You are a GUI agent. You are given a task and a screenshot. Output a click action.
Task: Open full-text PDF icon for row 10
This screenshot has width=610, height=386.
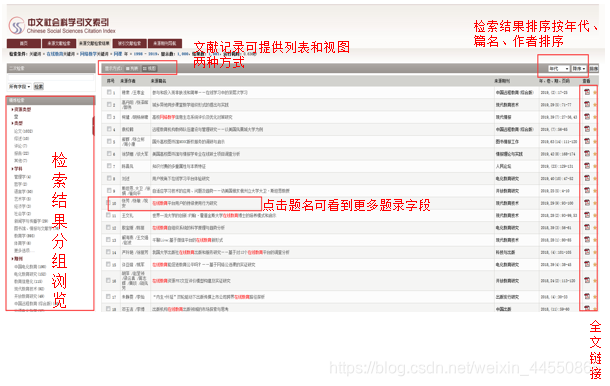pyautogui.click(x=587, y=203)
